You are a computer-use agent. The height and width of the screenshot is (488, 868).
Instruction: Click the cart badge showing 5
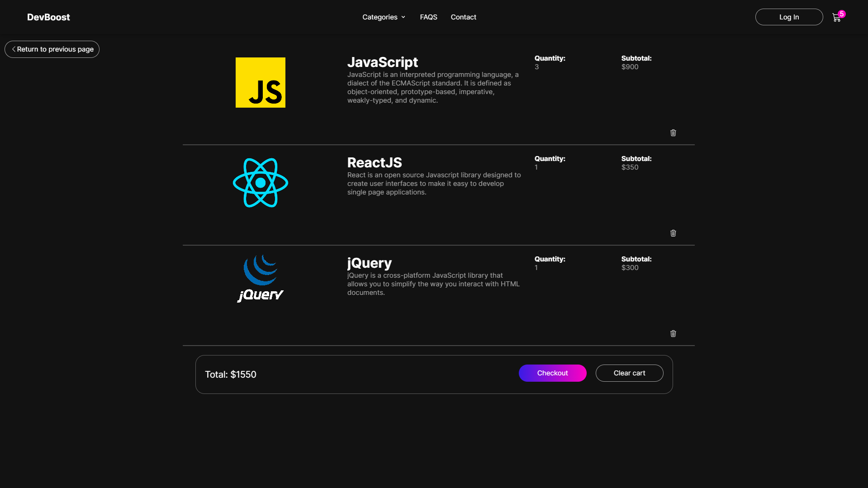841,14
